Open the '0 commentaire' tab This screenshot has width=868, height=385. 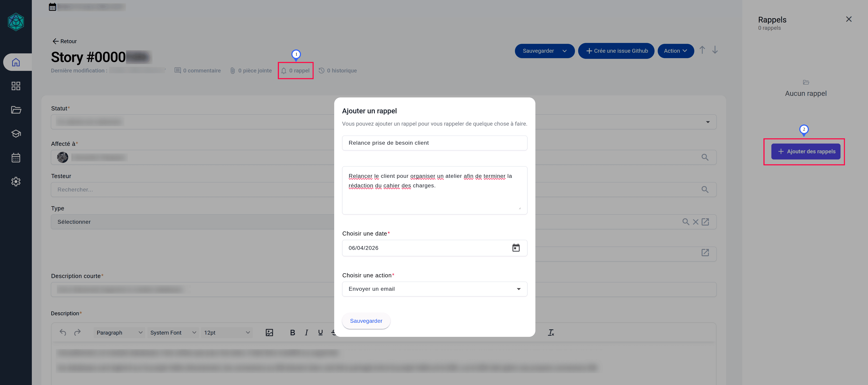click(198, 71)
